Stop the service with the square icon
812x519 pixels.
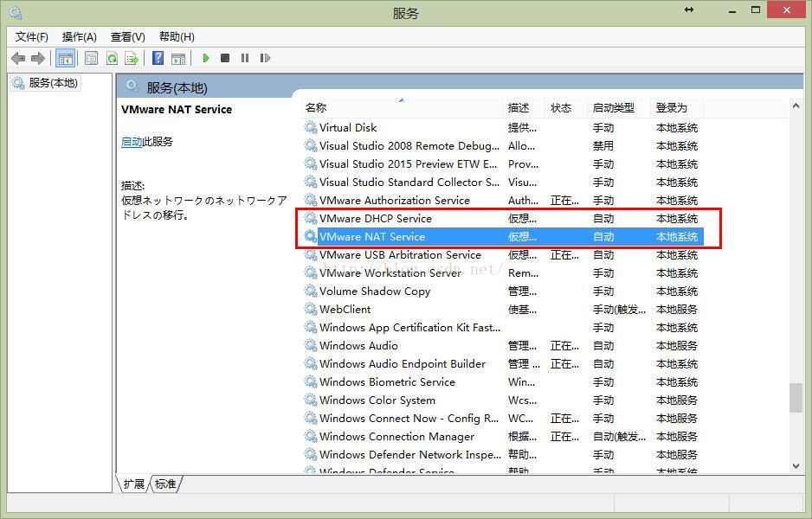coord(225,58)
